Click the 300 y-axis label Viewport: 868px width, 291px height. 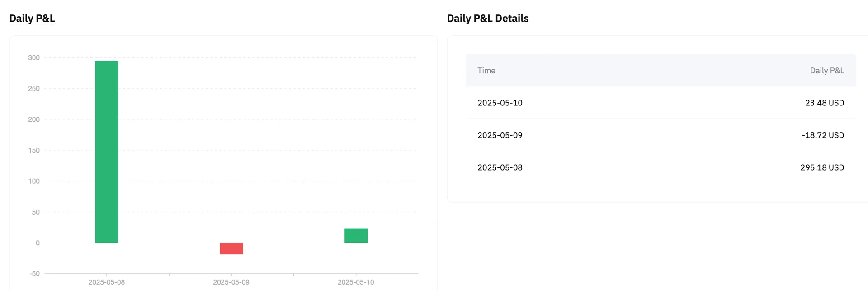coord(34,58)
